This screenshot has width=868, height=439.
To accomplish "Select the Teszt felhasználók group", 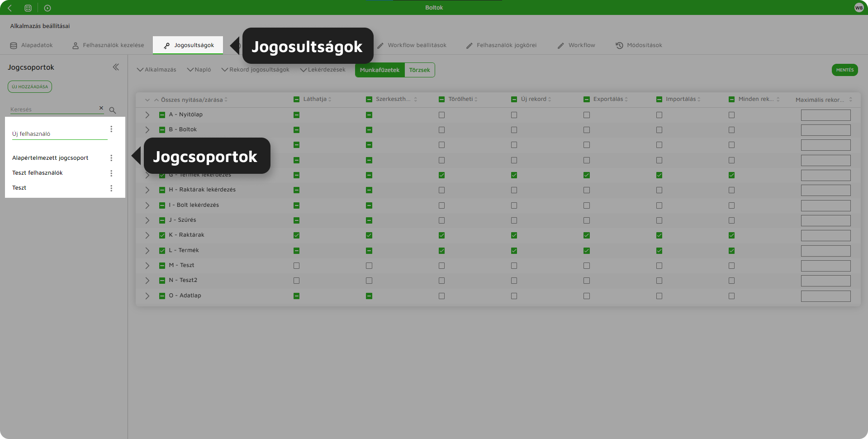I will 38,173.
